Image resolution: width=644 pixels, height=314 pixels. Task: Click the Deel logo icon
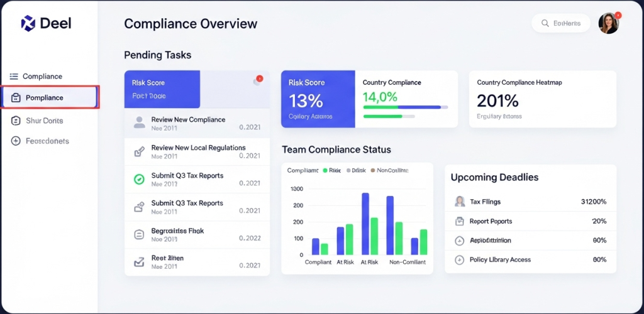tap(28, 23)
